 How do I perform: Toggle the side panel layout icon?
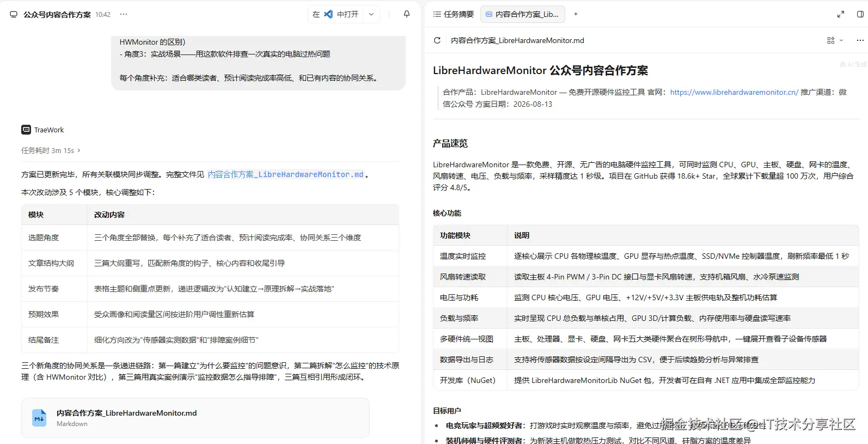coord(860,14)
